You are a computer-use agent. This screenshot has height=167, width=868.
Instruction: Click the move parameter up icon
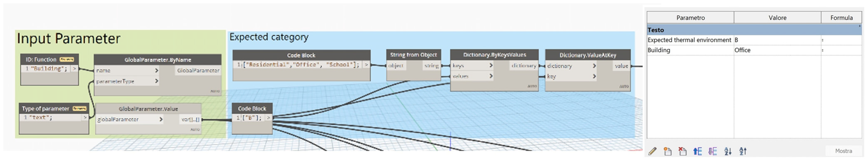697,151
